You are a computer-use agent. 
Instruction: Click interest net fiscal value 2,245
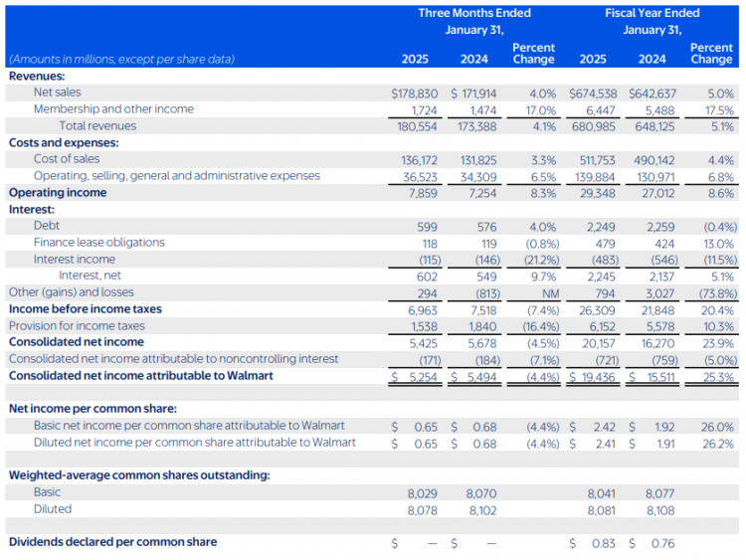coord(601,277)
